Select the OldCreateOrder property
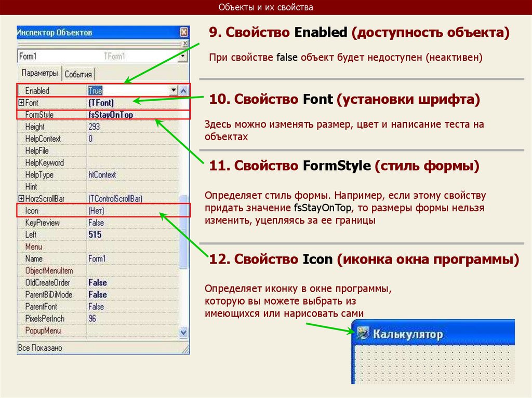 click(47, 283)
